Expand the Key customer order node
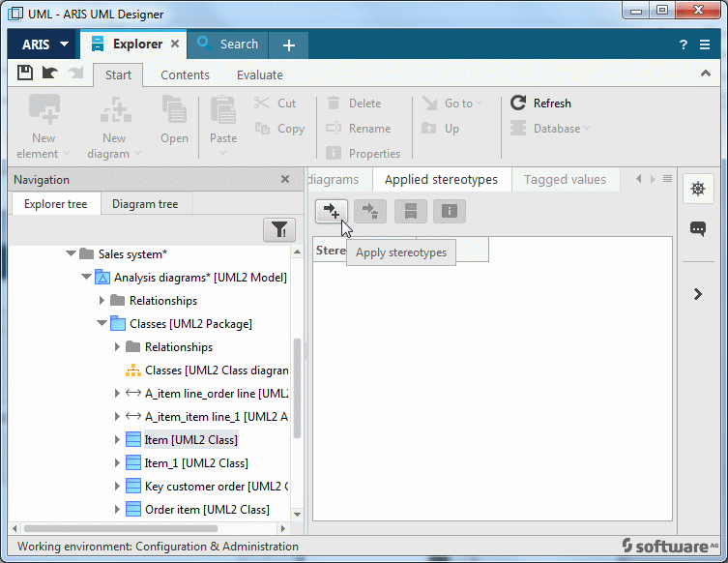Screen dimensions: 728x563 117,486
